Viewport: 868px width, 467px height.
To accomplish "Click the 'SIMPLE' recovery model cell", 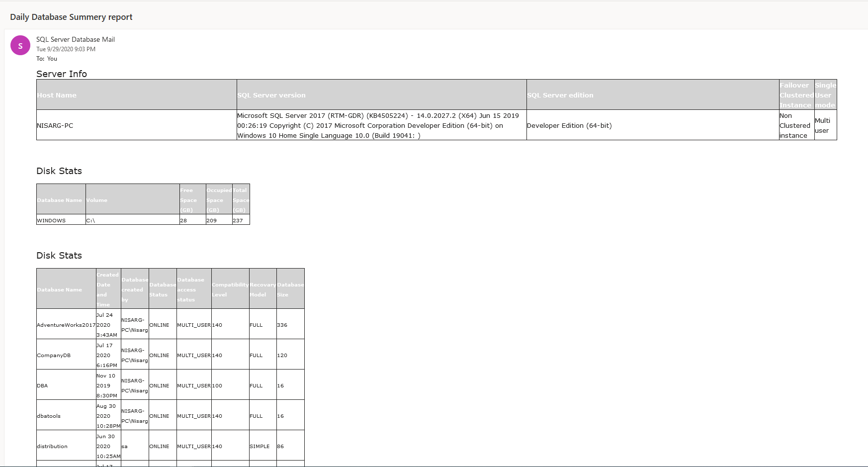I will click(x=263, y=446).
